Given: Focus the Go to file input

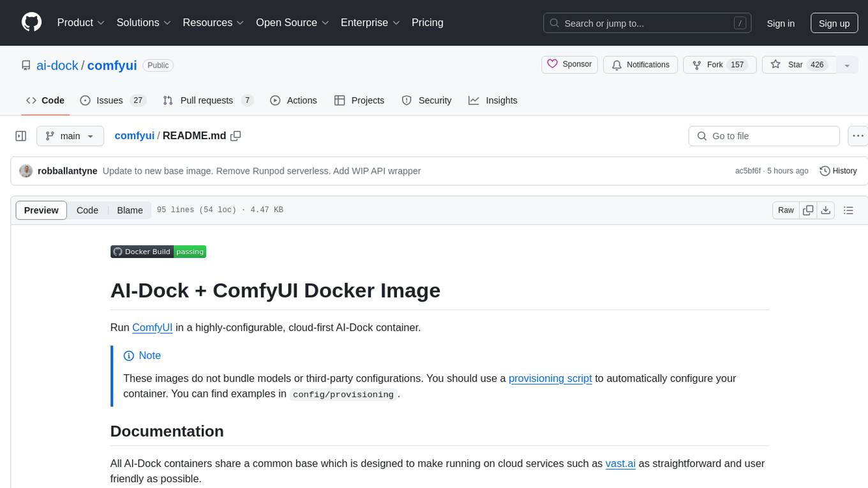Looking at the screenshot, I should 764,136.
